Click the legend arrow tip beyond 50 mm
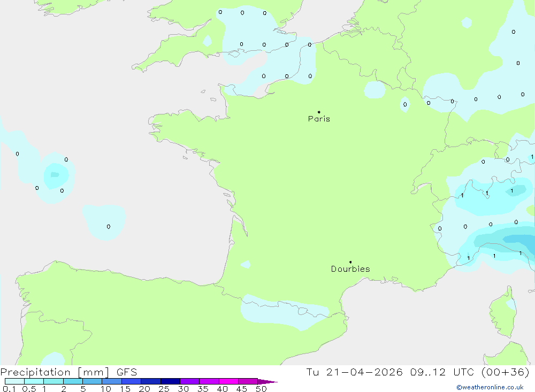Image resolution: width=535 pixels, height=392 pixels. click(x=273, y=382)
